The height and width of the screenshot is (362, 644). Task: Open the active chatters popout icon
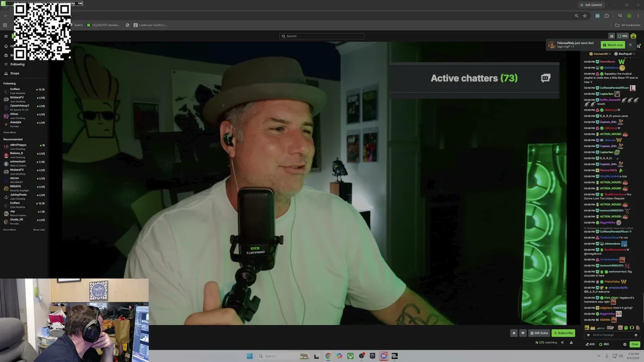tap(546, 78)
